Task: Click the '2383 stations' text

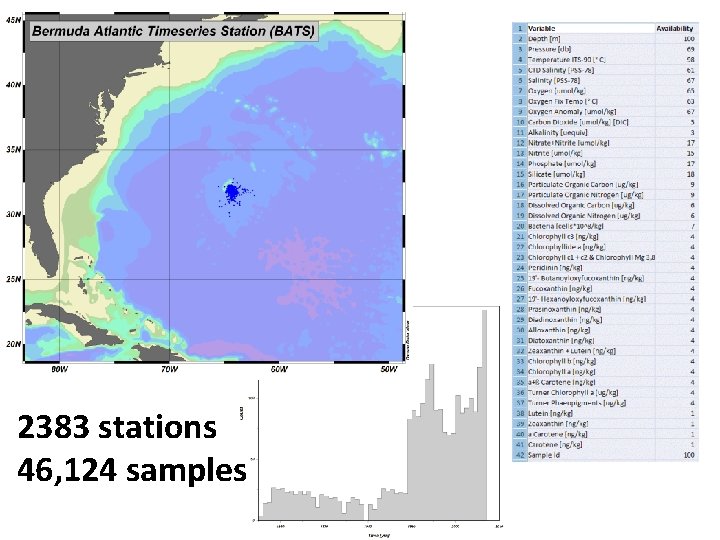Action: pos(117,427)
